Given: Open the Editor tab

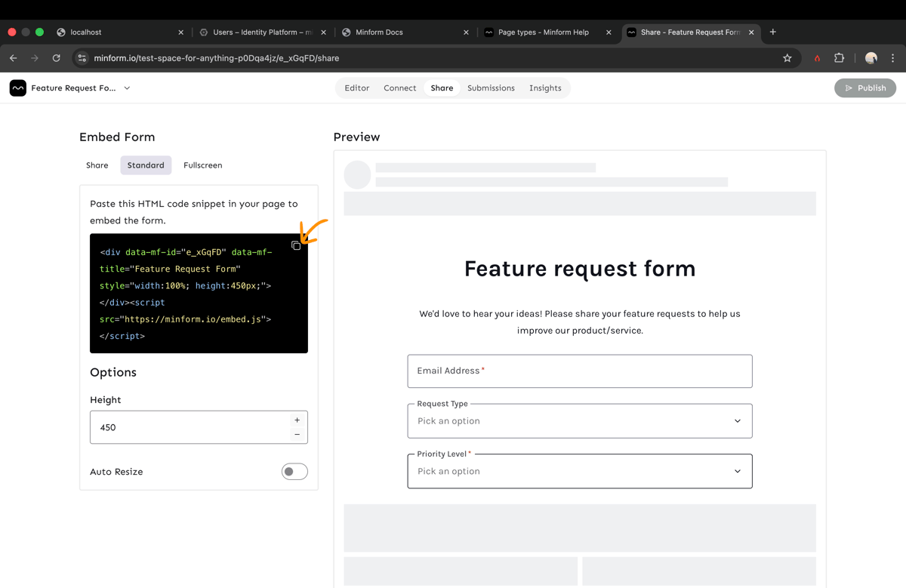Looking at the screenshot, I should (357, 88).
